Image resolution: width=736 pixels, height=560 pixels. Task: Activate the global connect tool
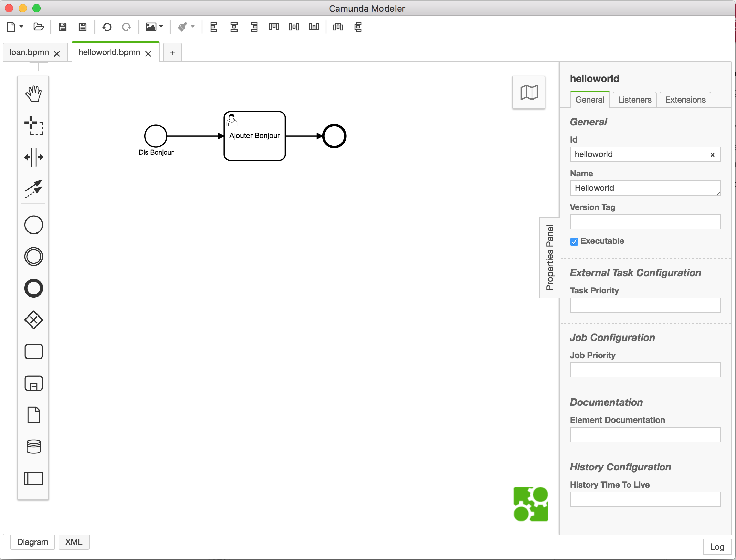pos(33,188)
